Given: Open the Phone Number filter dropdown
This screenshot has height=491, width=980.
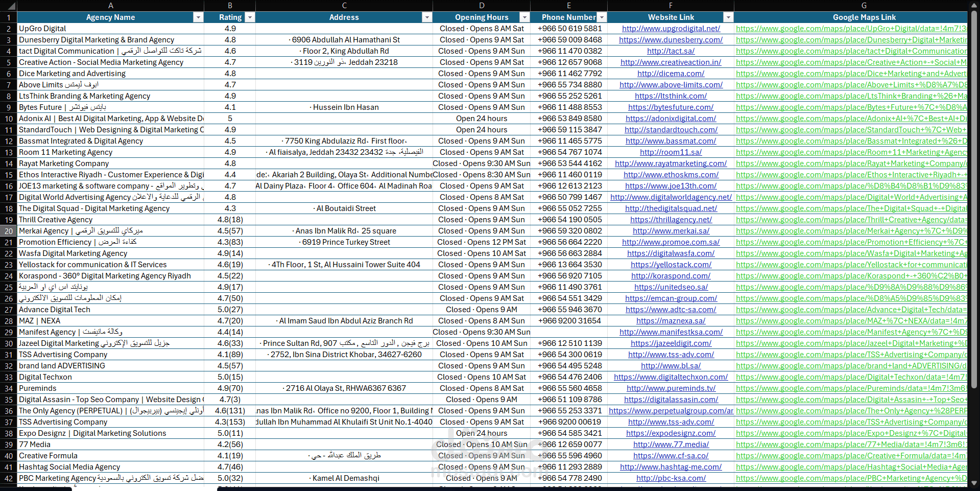Looking at the screenshot, I should [602, 17].
